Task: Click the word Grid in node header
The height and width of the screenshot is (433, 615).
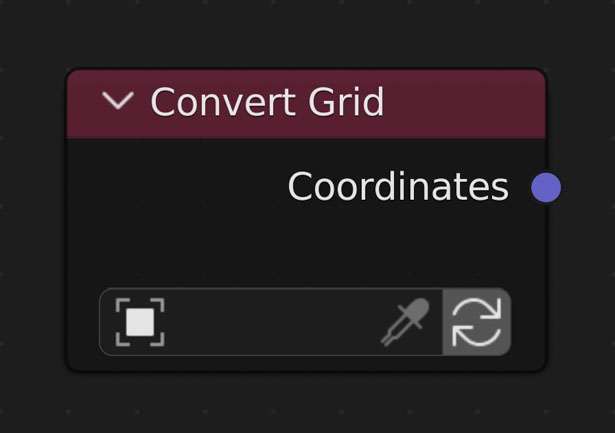Action: [x=346, y=102]
